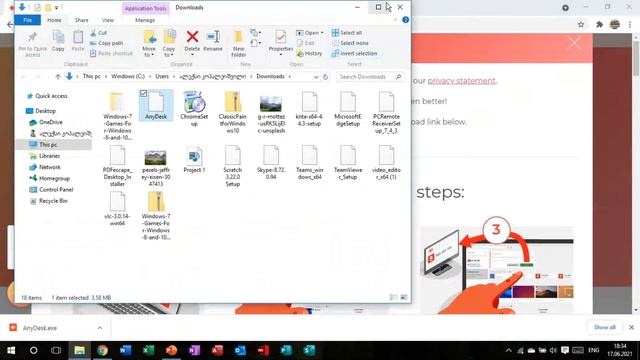Select the Project 1 file

tap(194, 160)
